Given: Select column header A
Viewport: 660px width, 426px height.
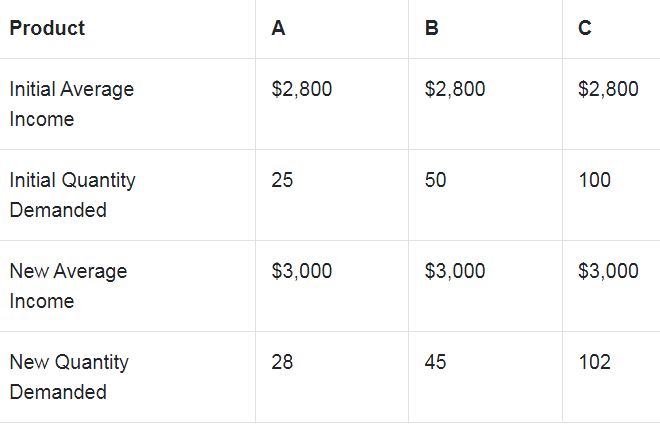Looking at the screenshot, I should (278, 28).
